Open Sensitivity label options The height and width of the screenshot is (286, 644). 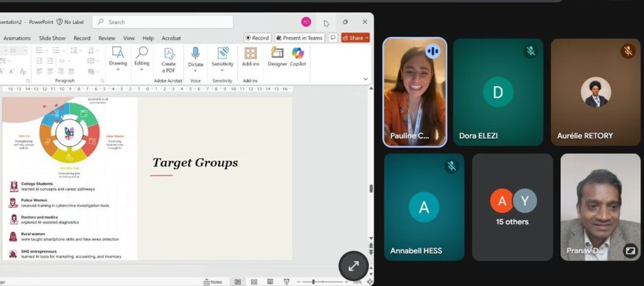(x=223, y=58)
